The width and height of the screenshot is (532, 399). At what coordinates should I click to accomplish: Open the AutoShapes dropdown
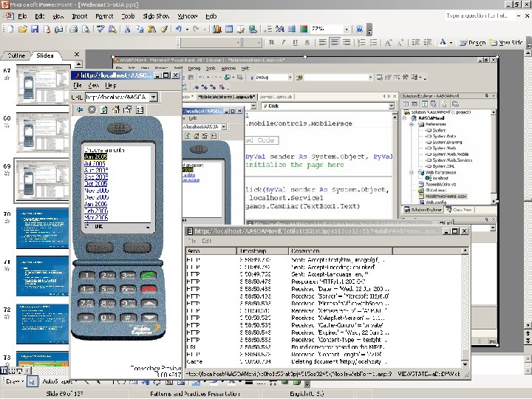coord(59,381)
